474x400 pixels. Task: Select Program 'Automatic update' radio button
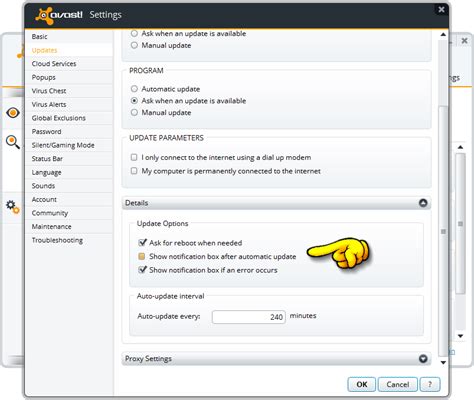tap(134, 89)
